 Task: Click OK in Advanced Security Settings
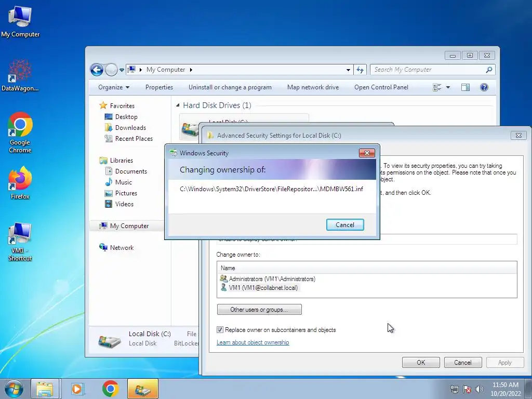421,362
